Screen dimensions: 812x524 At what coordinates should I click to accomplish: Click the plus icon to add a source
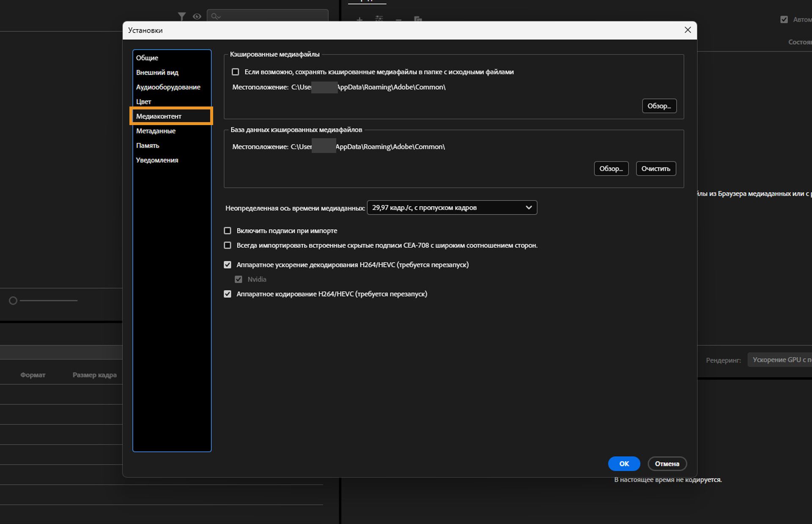coord(359,19)
